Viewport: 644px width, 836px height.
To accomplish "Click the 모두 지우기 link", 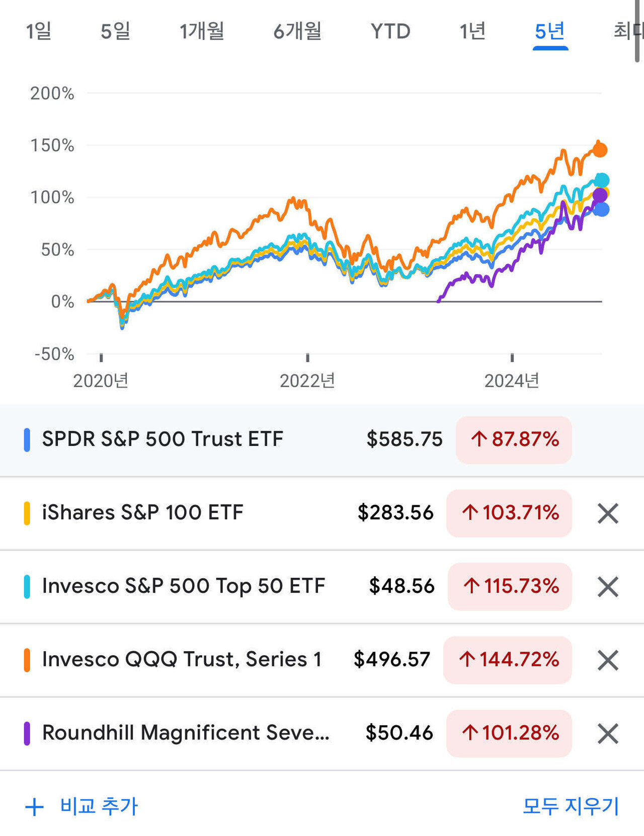I will [x=571, y=806].
